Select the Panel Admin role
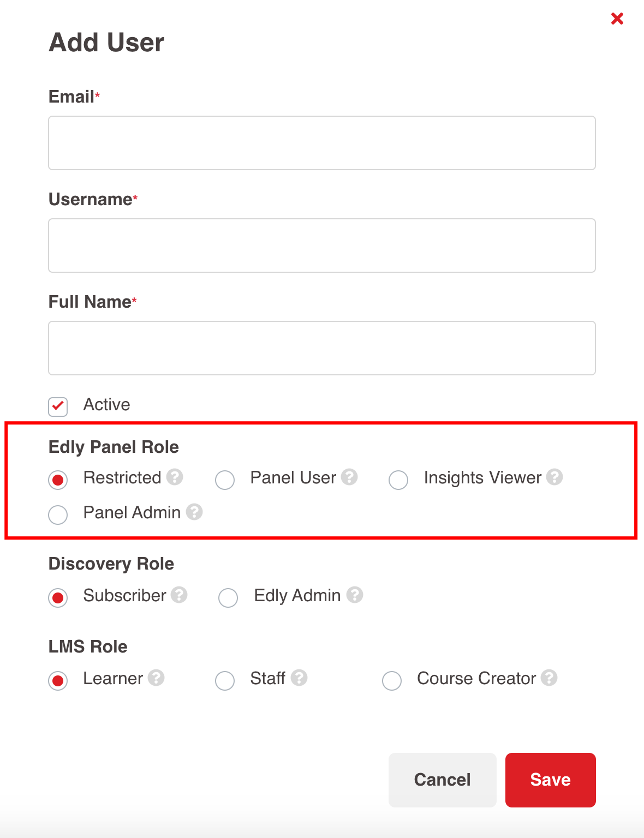The height and width of the screenshot is (838, 644). 57,515
